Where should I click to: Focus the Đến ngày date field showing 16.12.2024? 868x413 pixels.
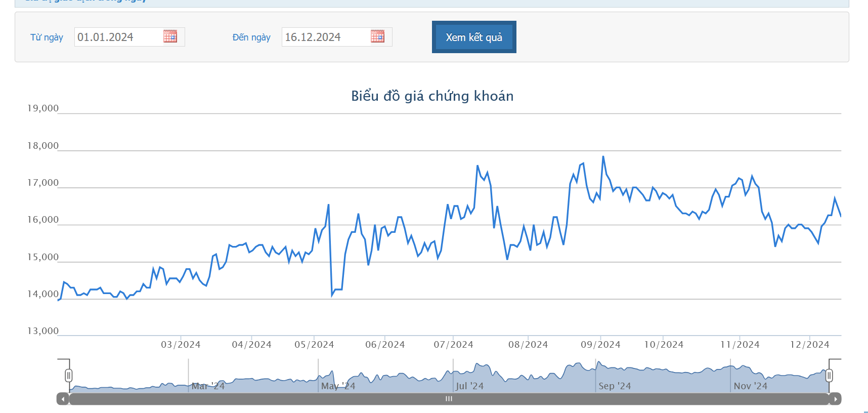point(325,37)
